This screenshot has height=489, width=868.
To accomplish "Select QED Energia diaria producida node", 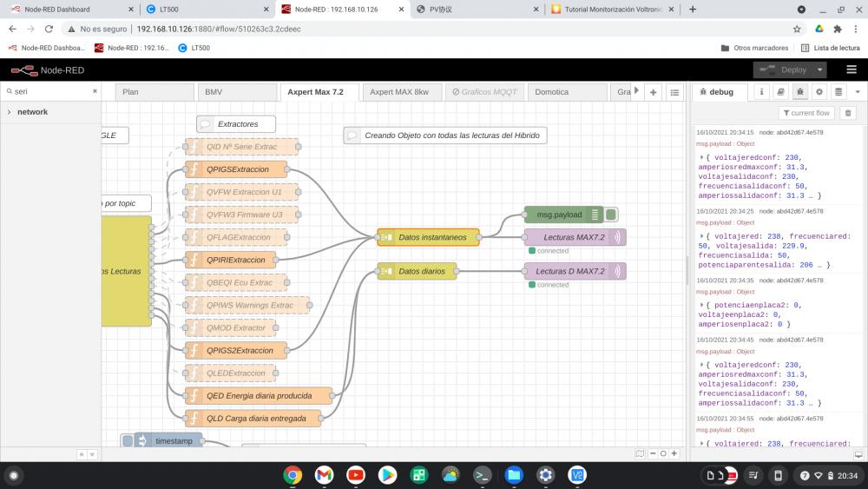I will click(x=259, y=396).
